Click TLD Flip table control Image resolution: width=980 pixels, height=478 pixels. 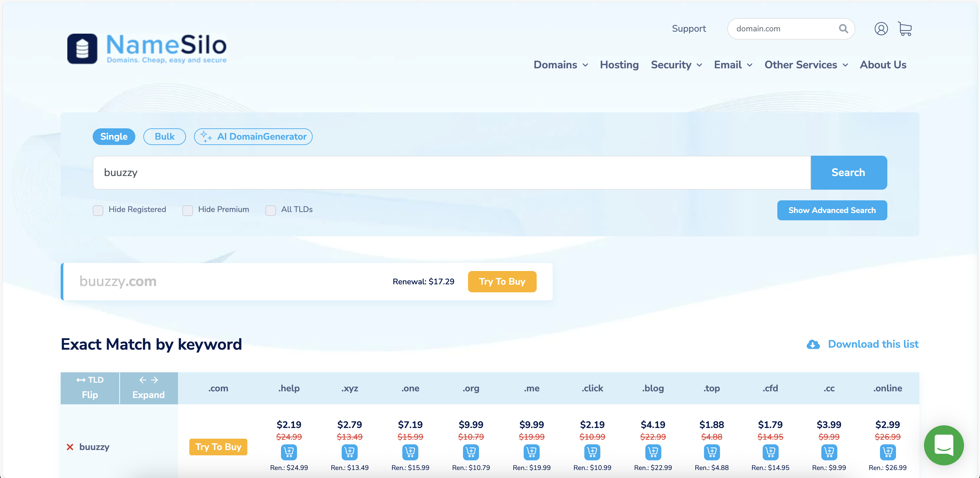tap(90, 388)
